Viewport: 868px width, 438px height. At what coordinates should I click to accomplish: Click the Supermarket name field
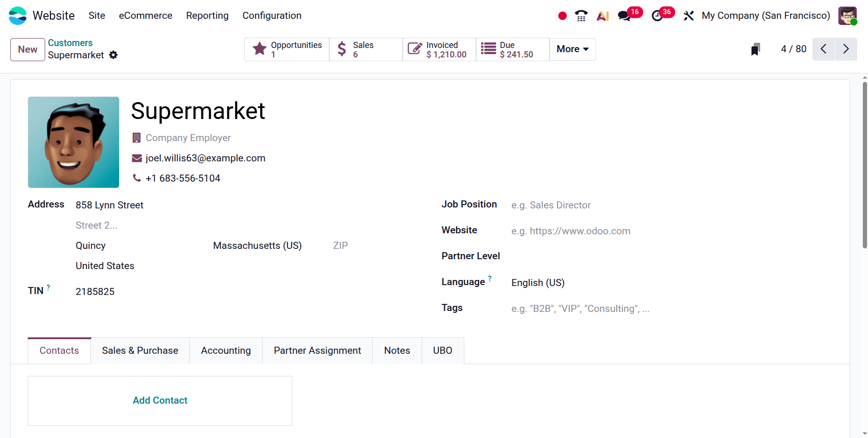pyautogui.click(x=198, y=111)
